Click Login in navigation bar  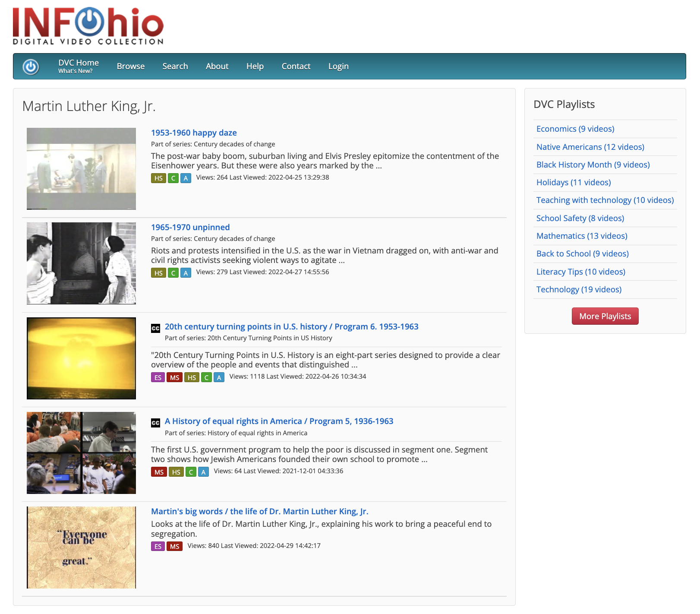[x=338, y=66]
